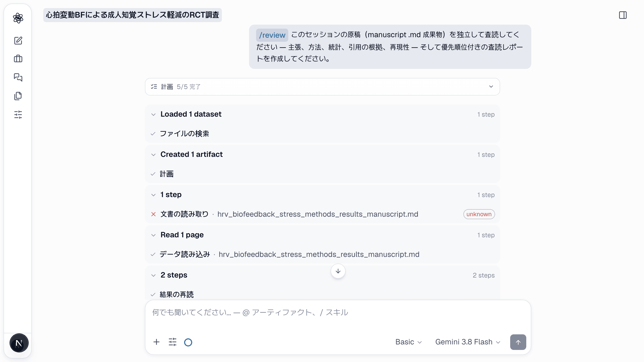Open the Gemini 3.8 Flash model dropdown
The width and height of the screenshot is (644, 362).
[x=468, y=342]
